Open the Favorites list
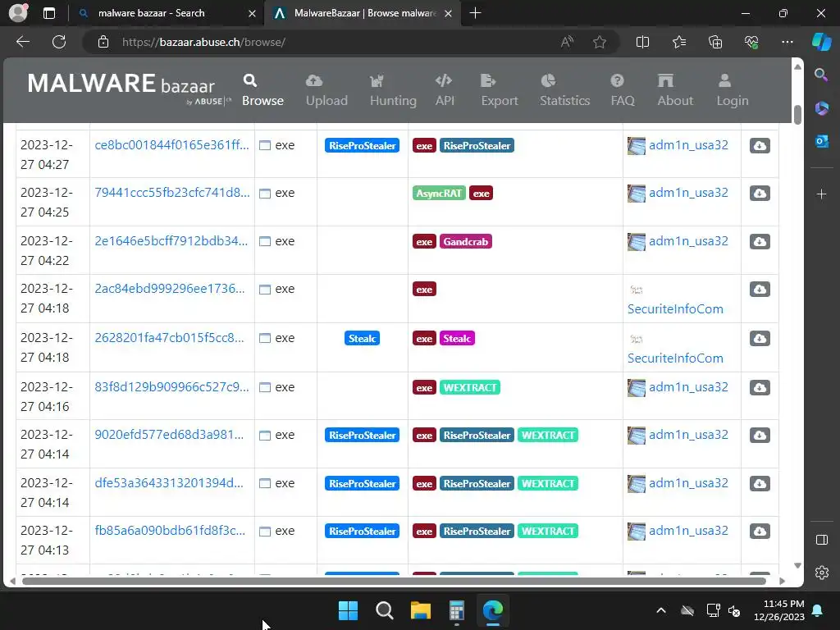 [678, 42]
